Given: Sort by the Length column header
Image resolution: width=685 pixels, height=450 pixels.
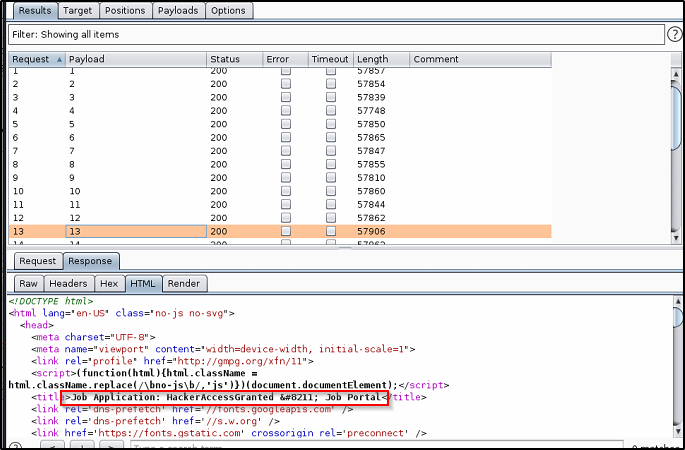Looking at the screenshot, I should point(381,59).
